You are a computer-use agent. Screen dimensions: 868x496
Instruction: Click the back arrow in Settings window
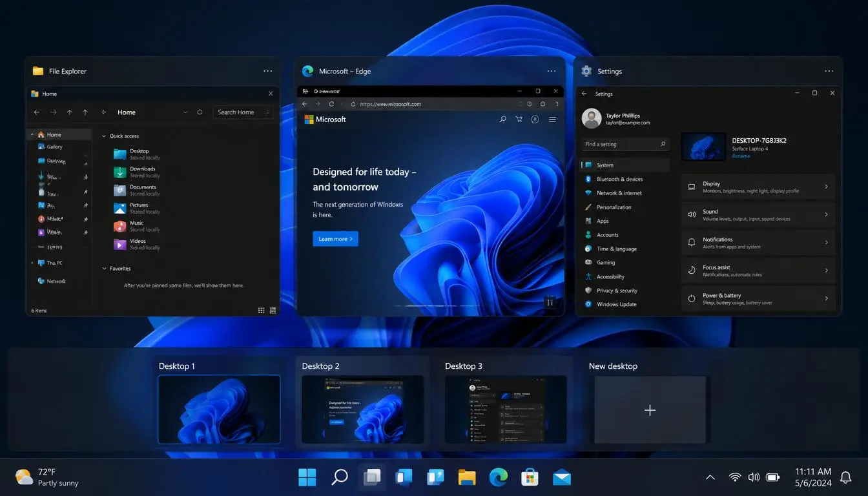point(584,94)
